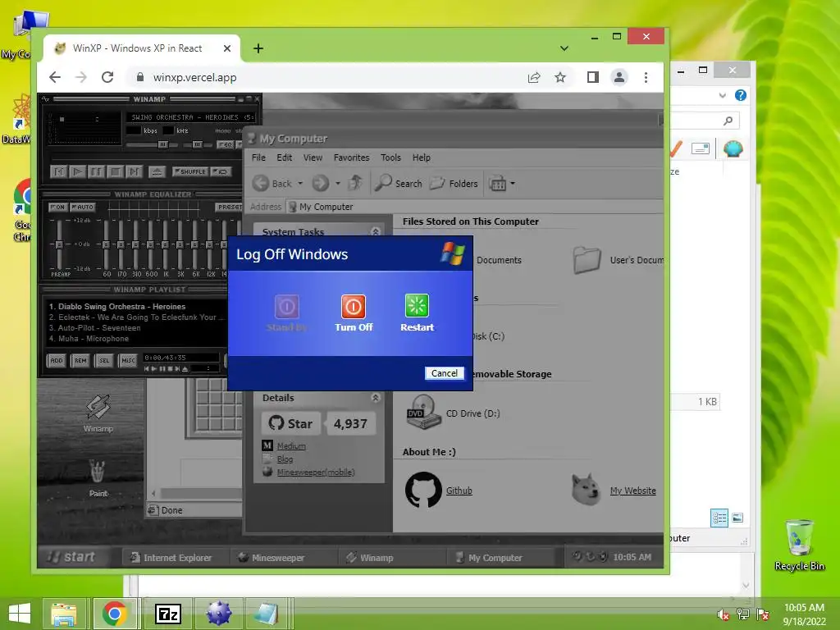Collapse System Tasks panel

click(376, 231)
